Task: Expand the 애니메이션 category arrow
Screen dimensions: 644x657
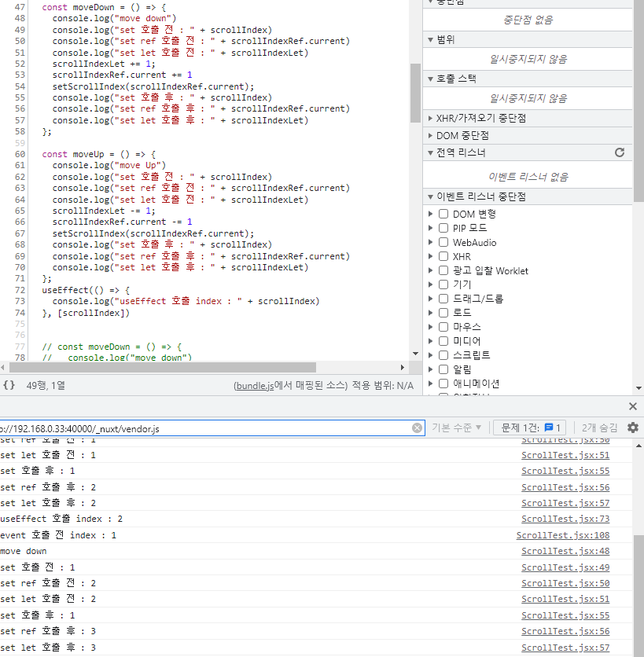Action: tap(430, 384)
